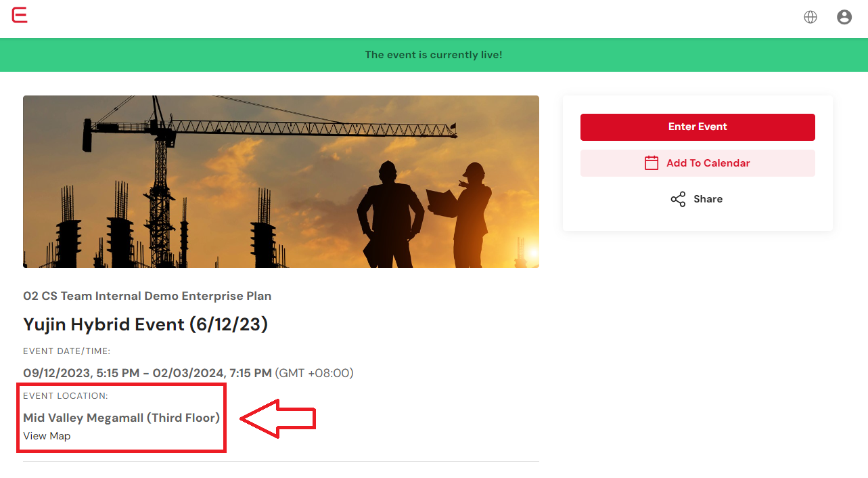The width and height of the screenshot is (868, 478).
Task: Click the event is currently live banner
Action: (434, 55)
